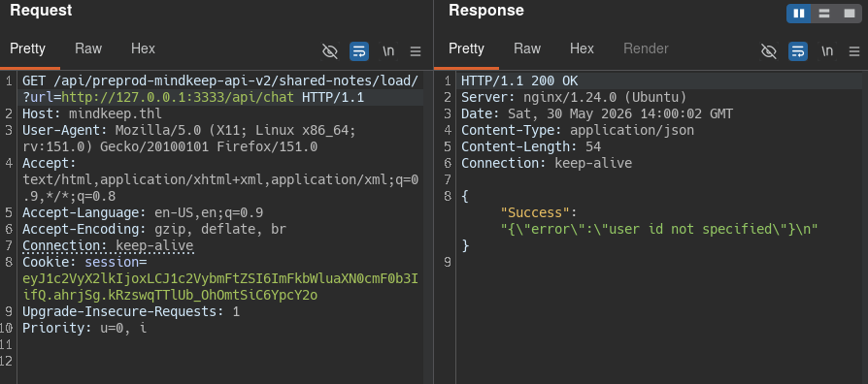Click Server: nginx/1.24.0 (Ubuntu) header
868x384 pixels.
pyautogui.click(x=574, y=98)
